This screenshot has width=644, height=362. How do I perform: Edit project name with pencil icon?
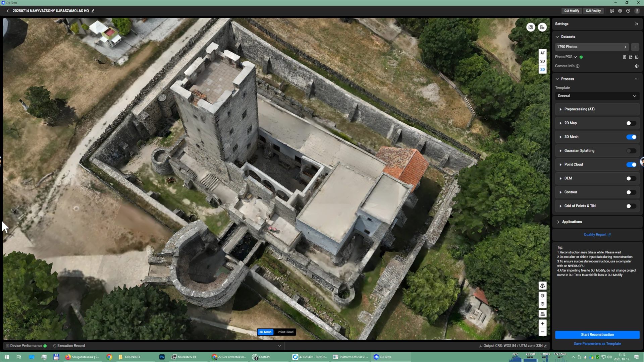93,11
